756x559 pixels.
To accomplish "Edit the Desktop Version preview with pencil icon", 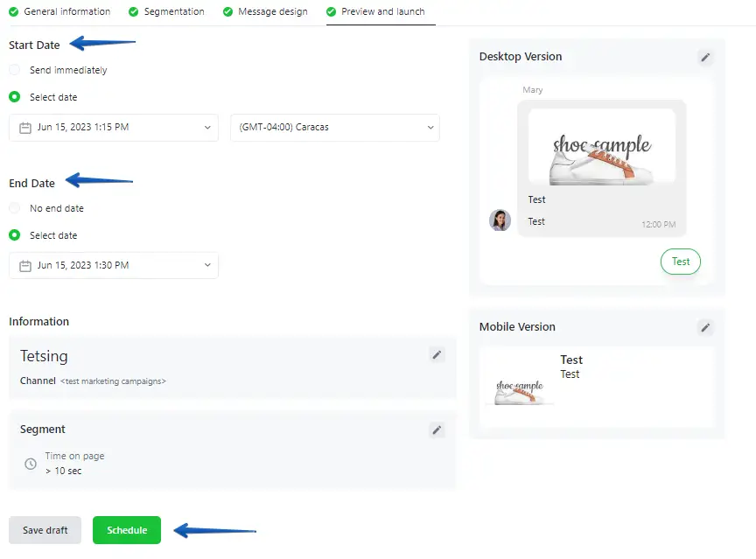I will [x=705, y=58].
